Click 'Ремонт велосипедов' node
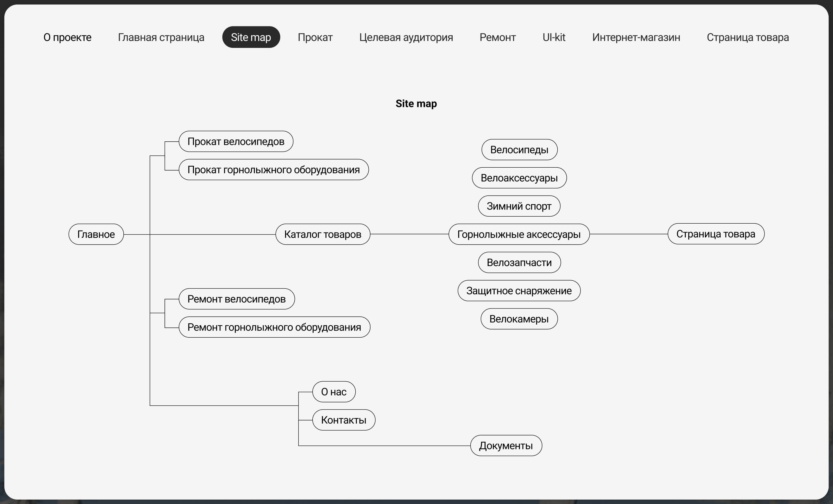This screenshot has height=504, width=833. pyautogui.click(x=237, y=299)
